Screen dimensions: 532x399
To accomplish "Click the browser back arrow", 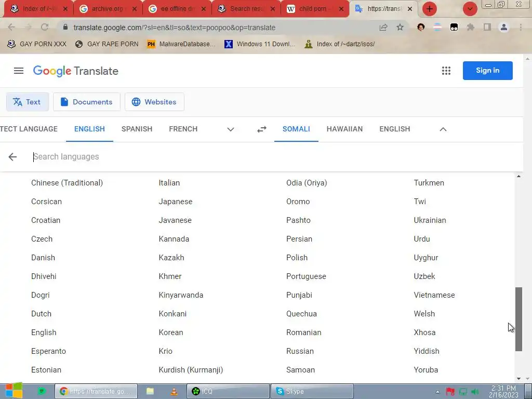I will tap(11, 27).
